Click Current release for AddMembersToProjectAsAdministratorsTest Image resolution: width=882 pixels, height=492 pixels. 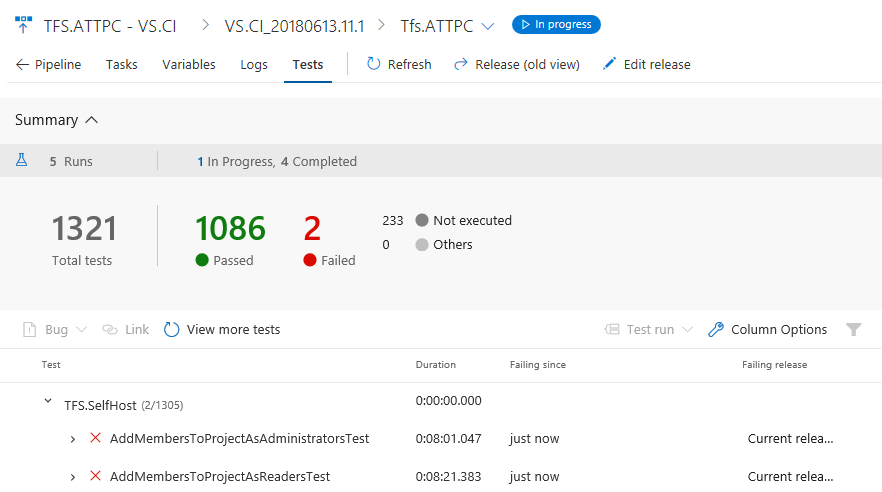tap(790, 439)
